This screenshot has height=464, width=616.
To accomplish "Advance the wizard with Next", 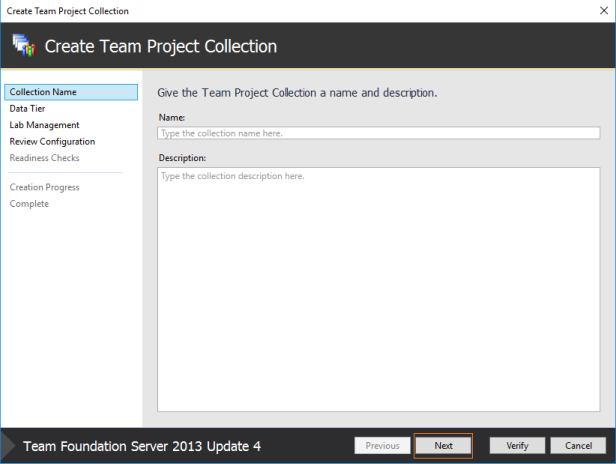I will pos(443,446).
